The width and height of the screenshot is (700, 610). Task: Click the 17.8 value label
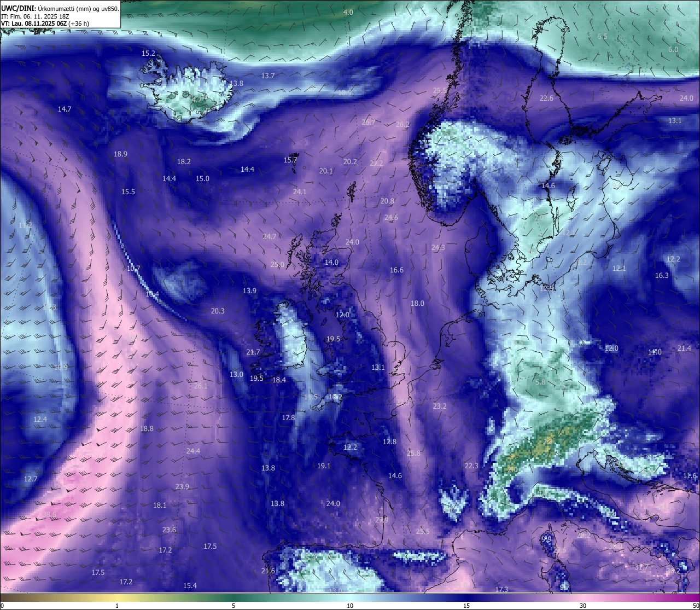[288, 418]
